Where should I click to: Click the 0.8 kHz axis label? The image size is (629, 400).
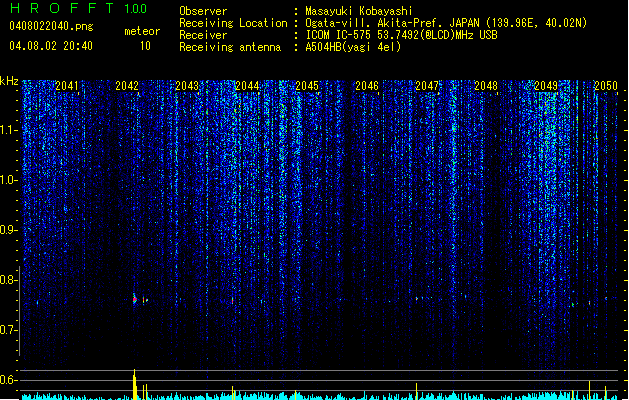(x=9, y=280)
